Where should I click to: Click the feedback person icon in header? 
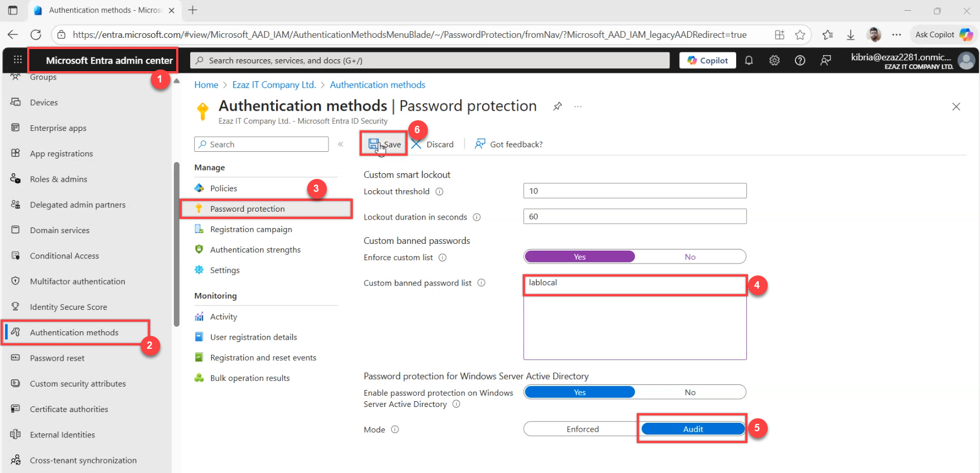pos(825,60)
